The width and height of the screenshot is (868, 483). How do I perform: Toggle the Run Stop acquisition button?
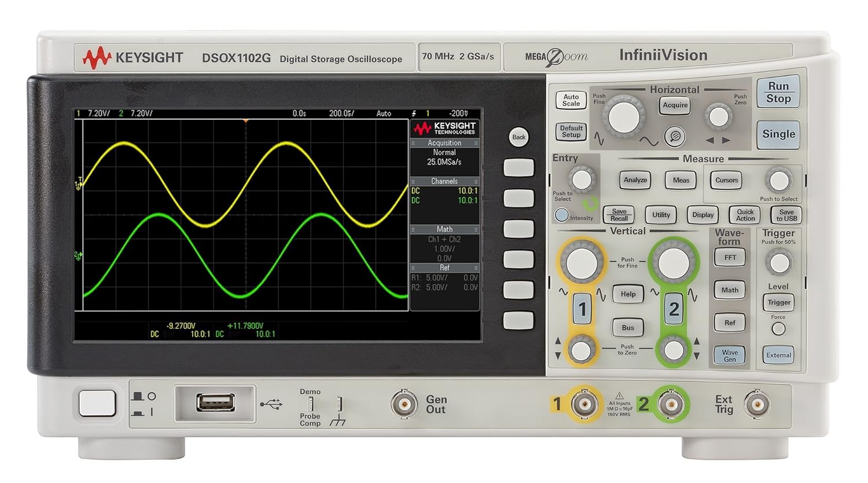[778, 93]
